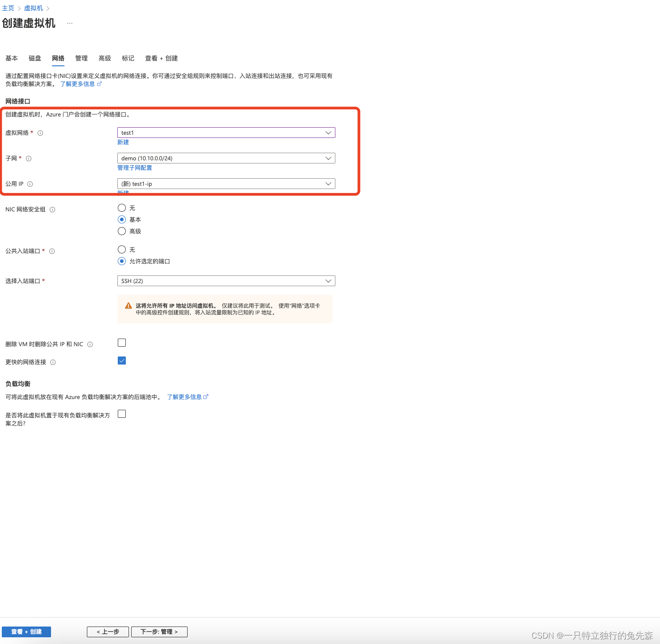
Task: Open 管理子网配置 link
Action: click(135, 167)
